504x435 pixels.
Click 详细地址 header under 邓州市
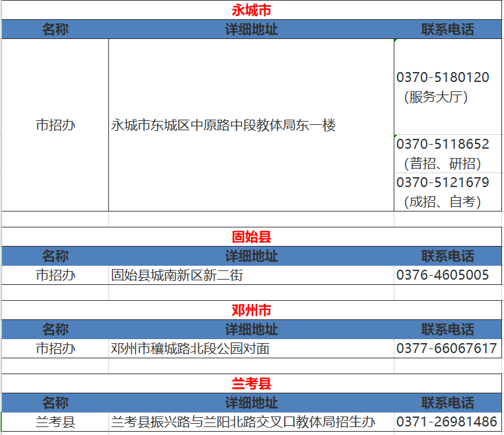(252, 329)
